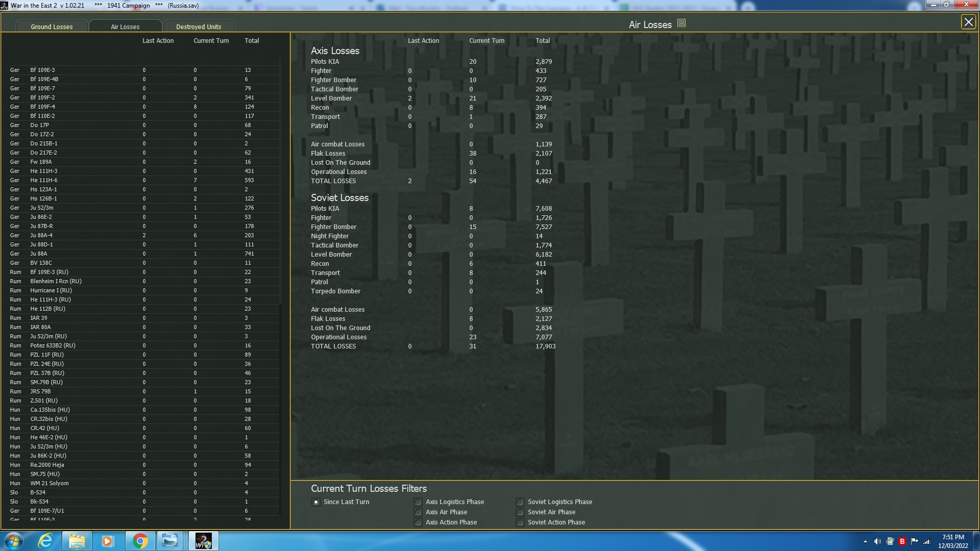Screen dimensions: 980x551
Task: Show hidden system tray icons
Action: click(865, 541)
